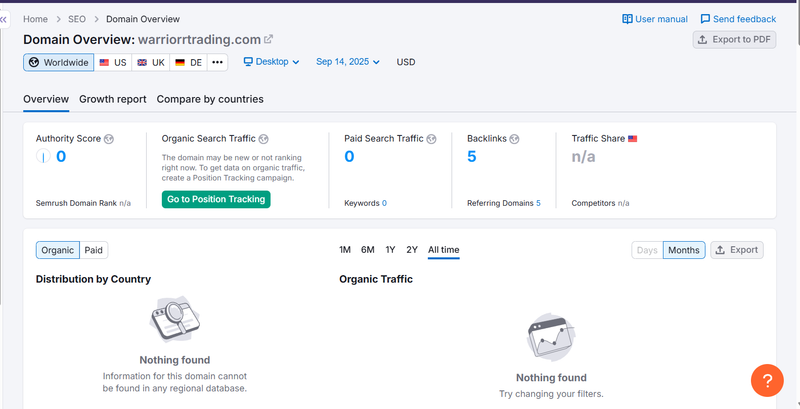The width and height of the screenshot is (800, 409).
Task: Collapse the sidebar with double-chevron icon
Action: [4, 20]
